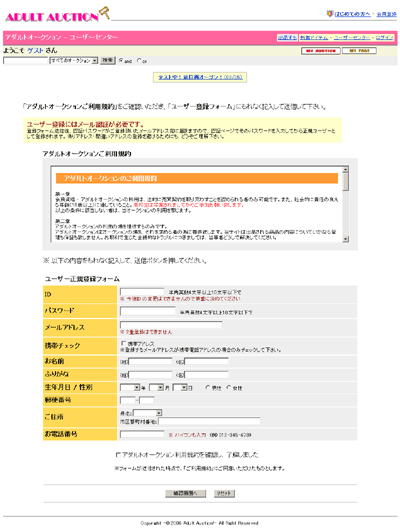Screen dimensions: 400x528
Task: Focus the パスワード input field
Action: click(148, 311)
